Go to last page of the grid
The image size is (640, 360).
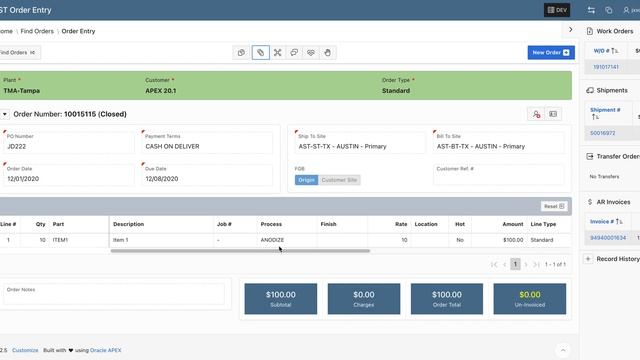tap(536, 264)
